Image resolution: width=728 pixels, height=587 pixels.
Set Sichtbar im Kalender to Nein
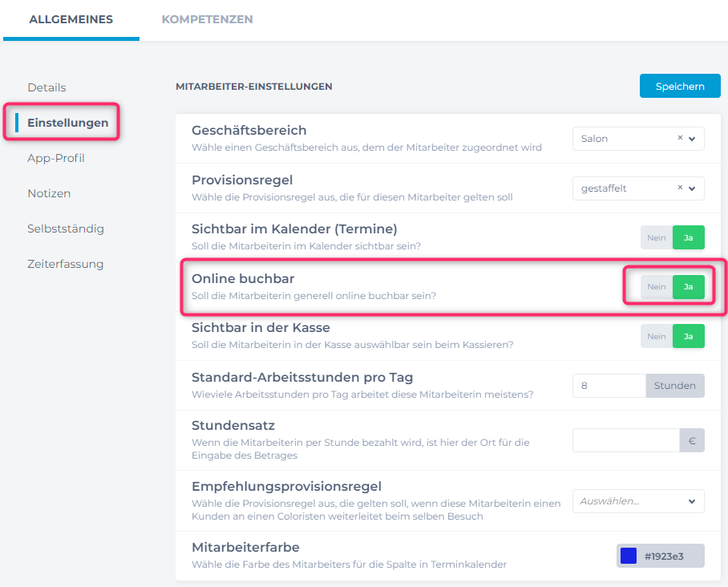pos(657,237)
